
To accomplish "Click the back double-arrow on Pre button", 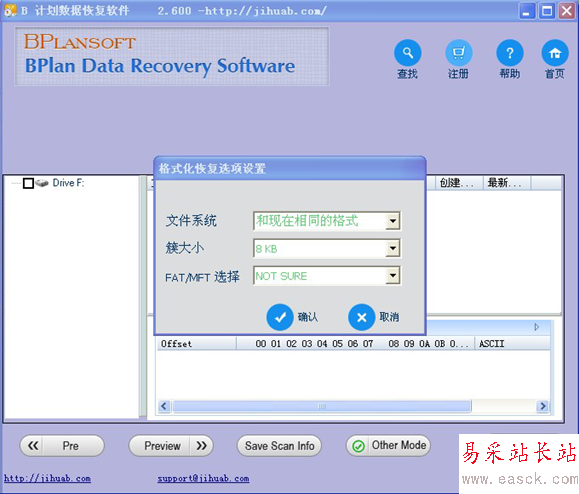I will tap(33, 446).
